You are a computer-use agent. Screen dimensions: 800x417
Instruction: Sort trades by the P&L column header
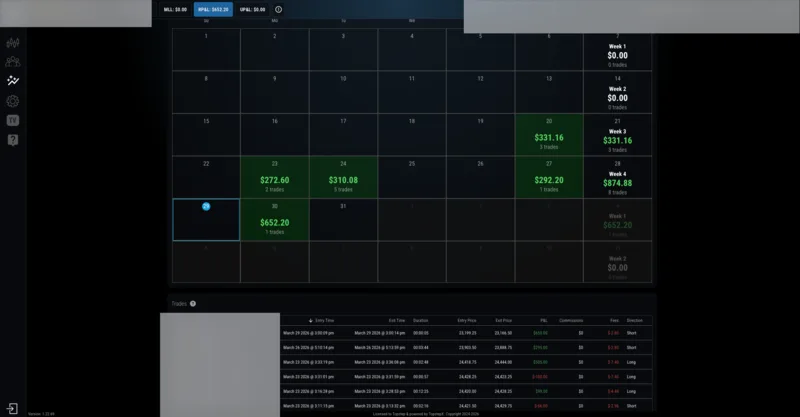click(x=544, y=321)
